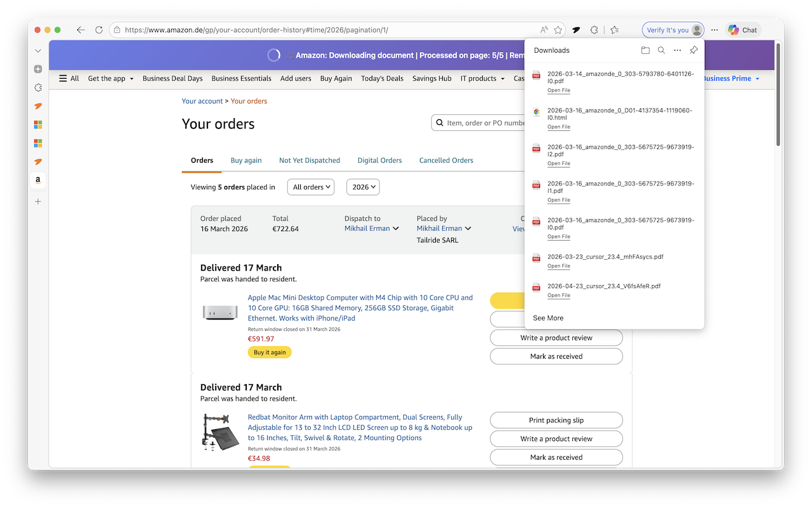Open the Extensions puzzle icon in the toolbar
Screen dimensions: 812x508
pos(594,30)
